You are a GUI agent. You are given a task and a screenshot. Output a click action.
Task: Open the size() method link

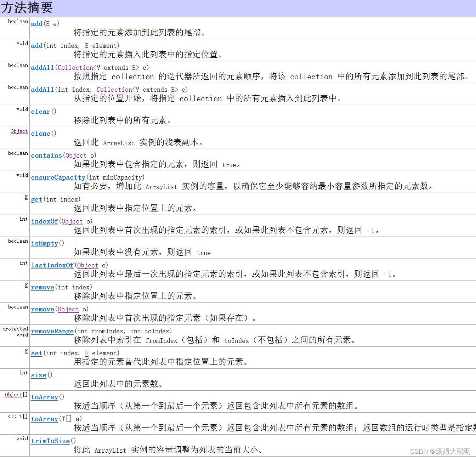(39, 375)
